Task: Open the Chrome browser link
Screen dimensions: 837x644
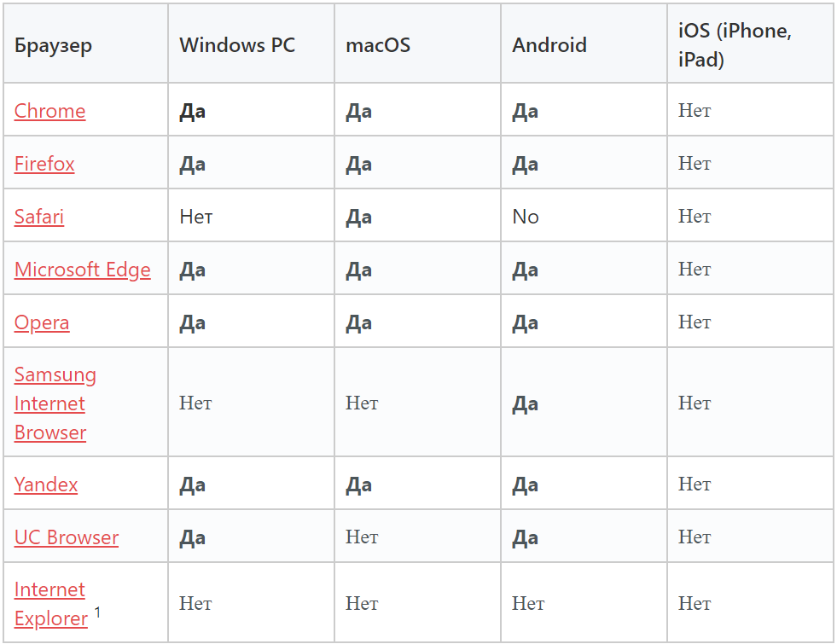Action: [49, 111]
